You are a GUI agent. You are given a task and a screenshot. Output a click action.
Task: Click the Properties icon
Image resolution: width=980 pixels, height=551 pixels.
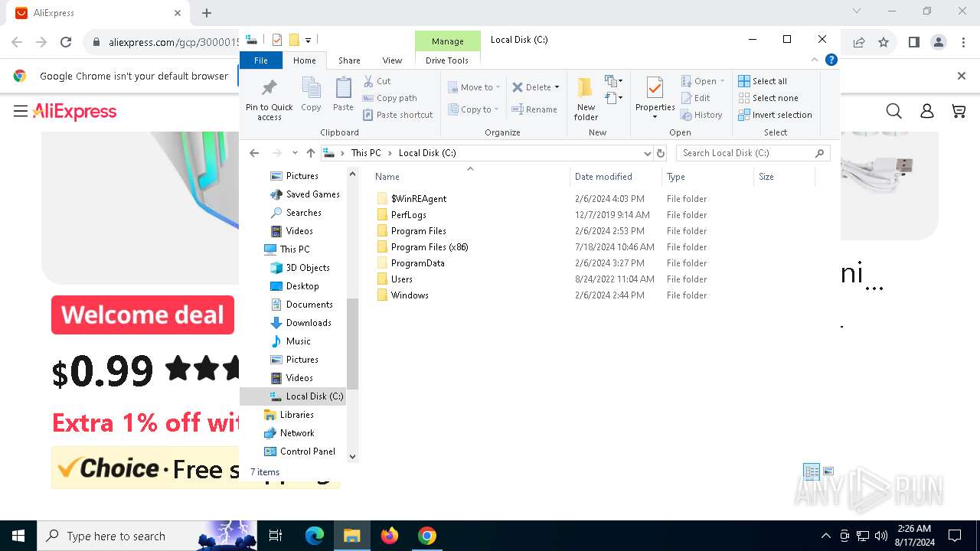(655, 89)
